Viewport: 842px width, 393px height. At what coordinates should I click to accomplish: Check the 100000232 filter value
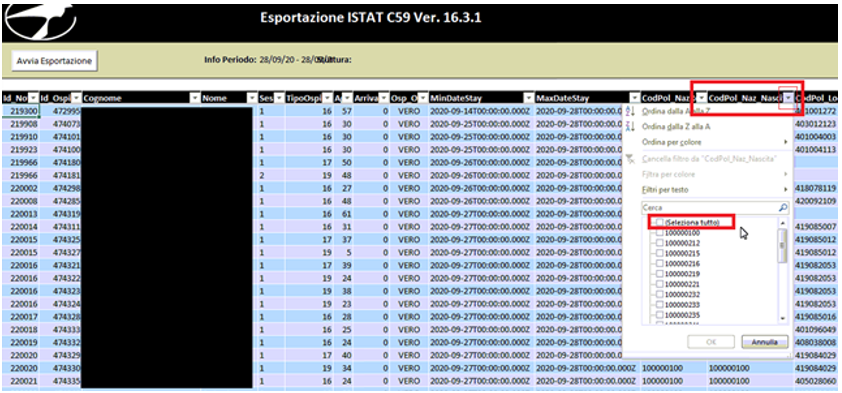click(x=659, y=294)
